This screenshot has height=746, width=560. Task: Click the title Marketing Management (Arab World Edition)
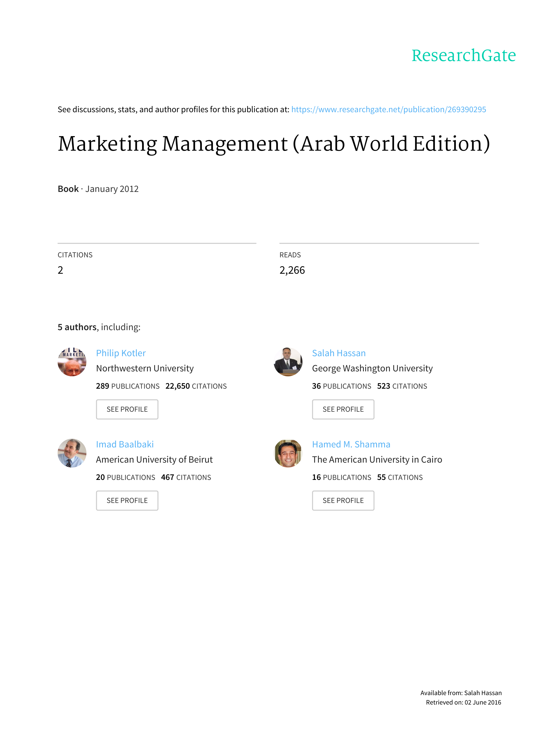point(274,144)
